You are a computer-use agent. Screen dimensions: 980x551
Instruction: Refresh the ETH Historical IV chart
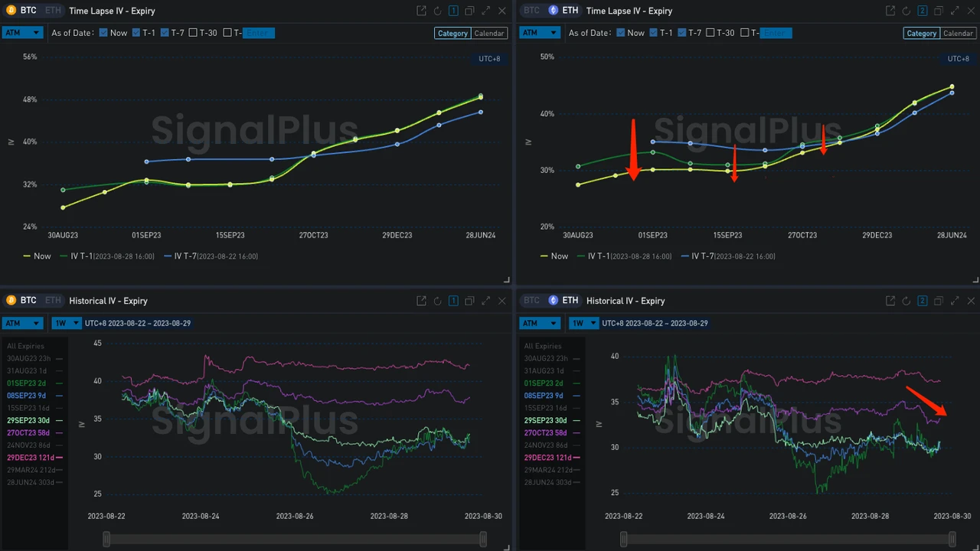click(x=906, y=301)
